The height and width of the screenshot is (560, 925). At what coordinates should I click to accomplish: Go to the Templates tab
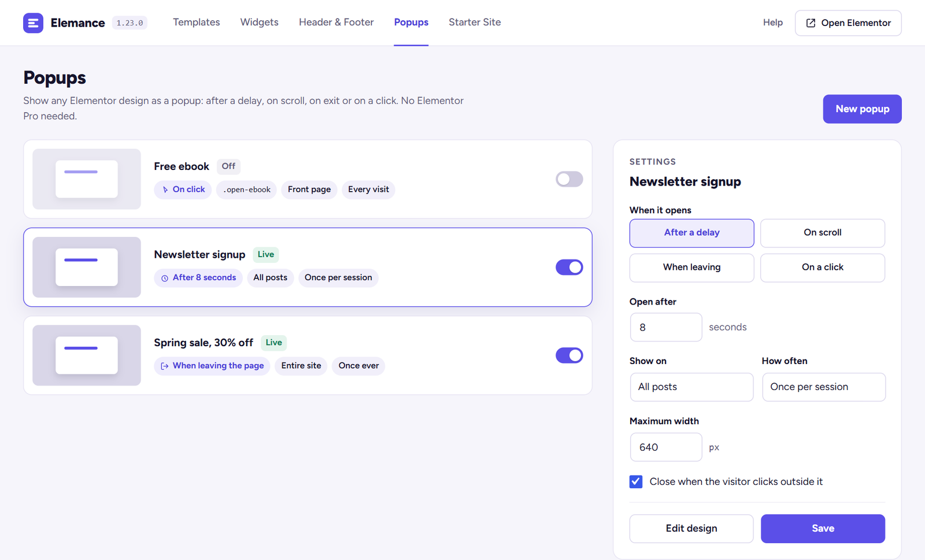197,23
